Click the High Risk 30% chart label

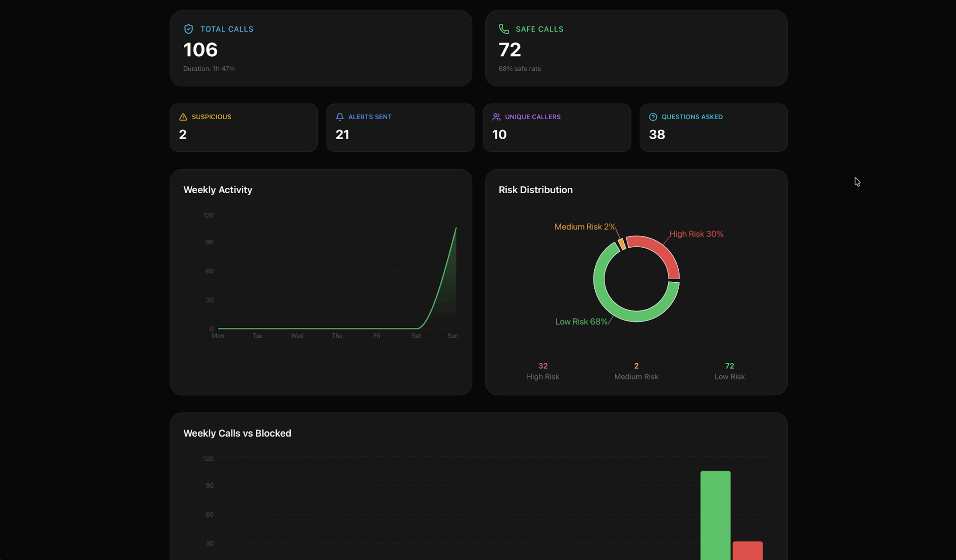[x=696, y=234]
